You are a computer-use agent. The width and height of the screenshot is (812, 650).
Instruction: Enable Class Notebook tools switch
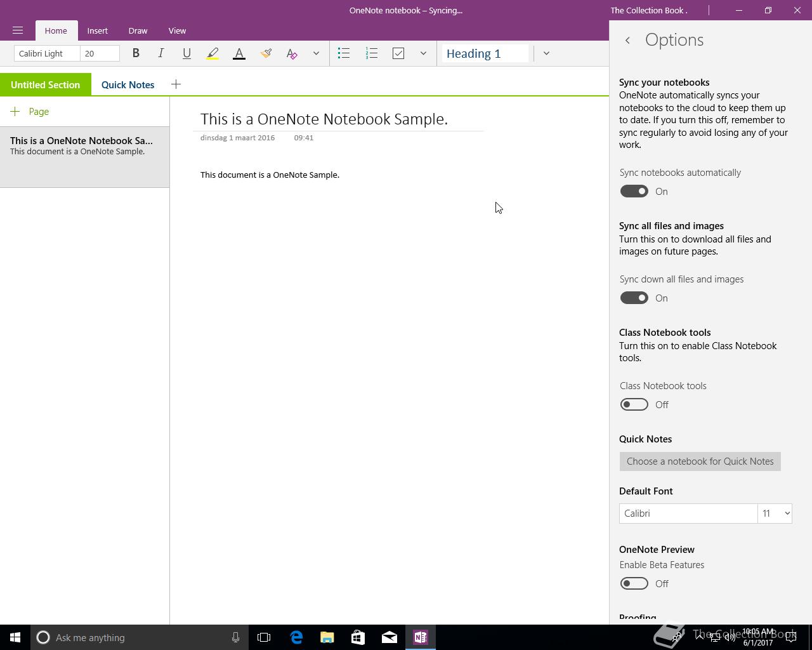(634, 404)
